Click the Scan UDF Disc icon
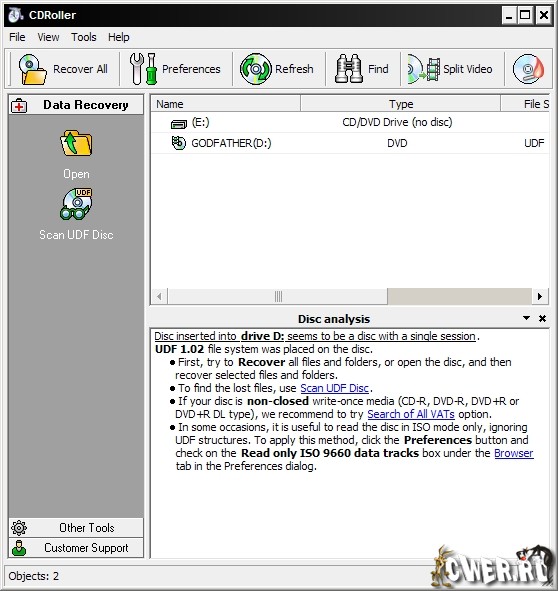The image size is (558, 591). coord(76,204)
